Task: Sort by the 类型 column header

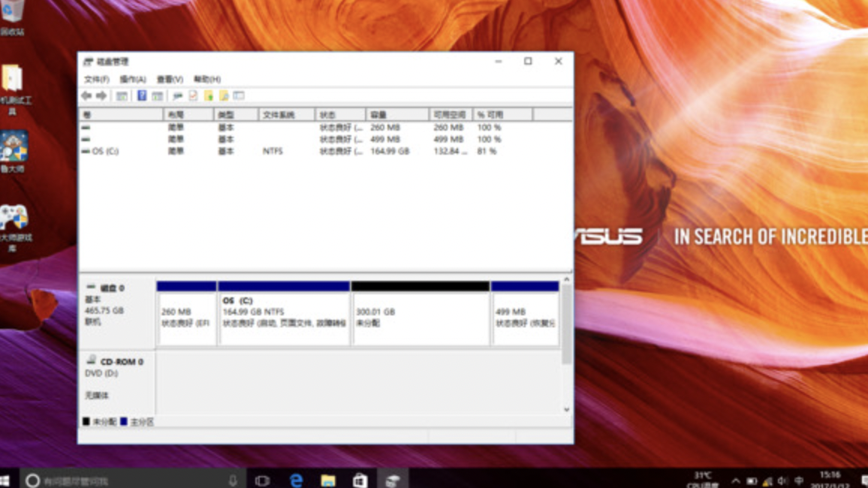Action: (x=237, y=115)
